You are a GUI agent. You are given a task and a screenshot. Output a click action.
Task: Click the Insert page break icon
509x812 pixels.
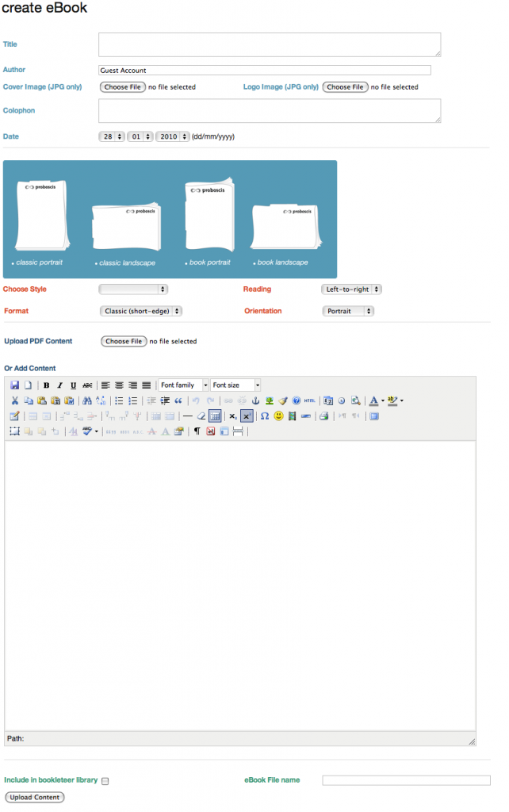pyautogui.click(x=238, y=432)
